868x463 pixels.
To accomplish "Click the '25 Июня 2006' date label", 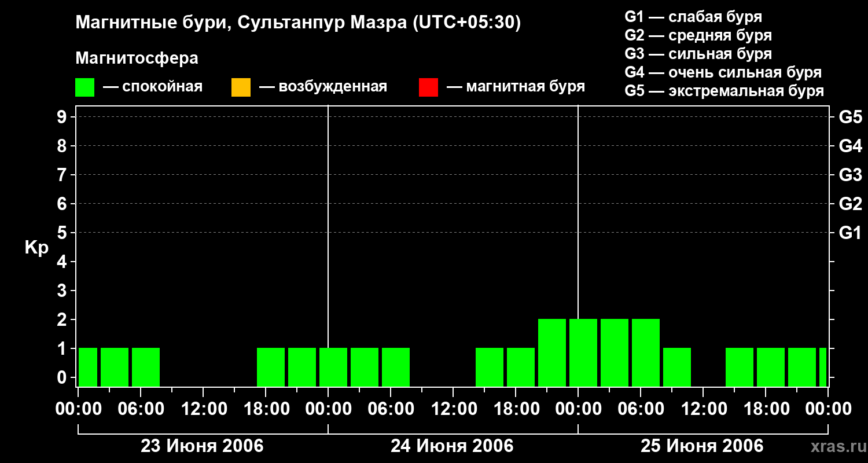I will [703, 446].
